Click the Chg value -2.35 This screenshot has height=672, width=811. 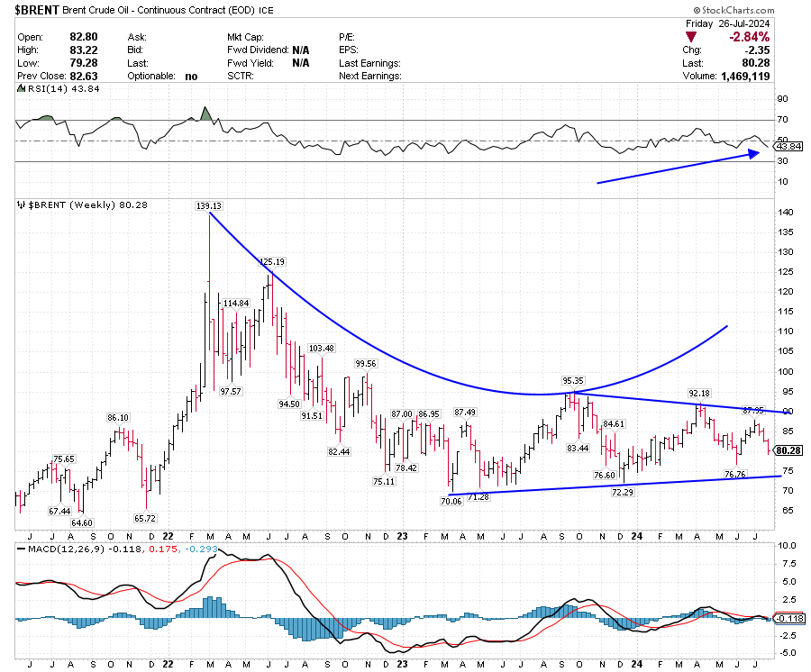pos(757,50)
